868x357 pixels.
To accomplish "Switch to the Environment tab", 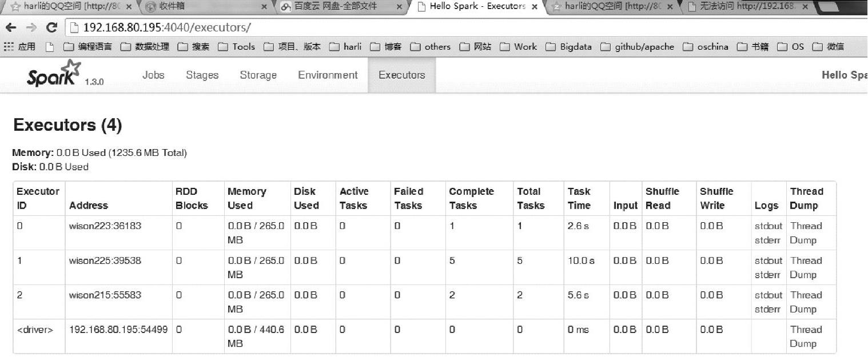I will 328,75.
